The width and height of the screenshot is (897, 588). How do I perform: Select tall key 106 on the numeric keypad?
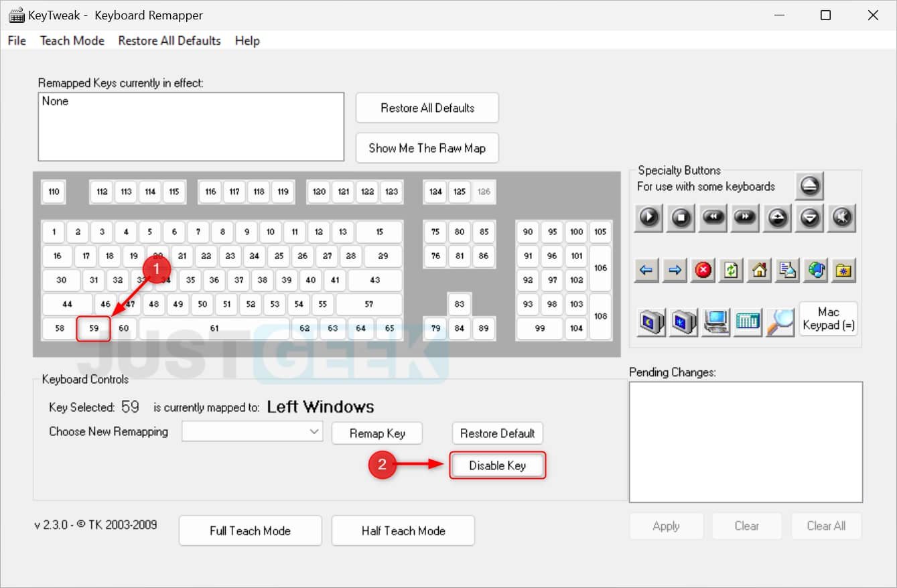click(600, 268)
